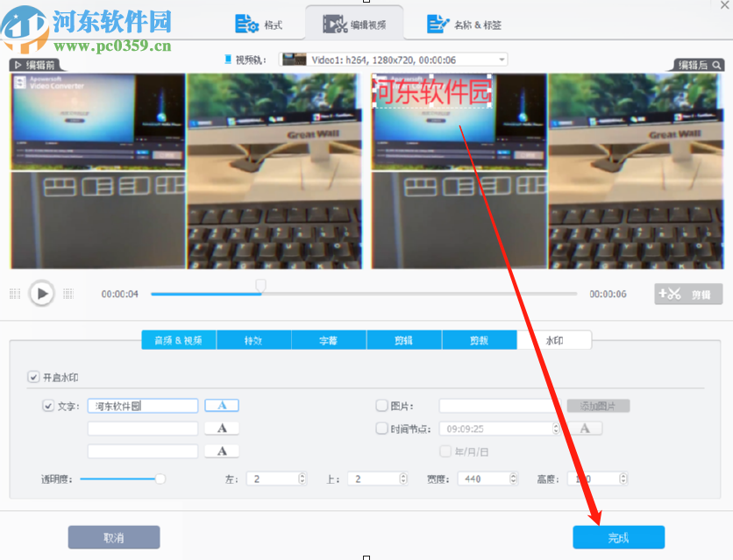This screenshot has width=733, height=560.
Task: Click the 完成 finish button
Action: [618, 537]
